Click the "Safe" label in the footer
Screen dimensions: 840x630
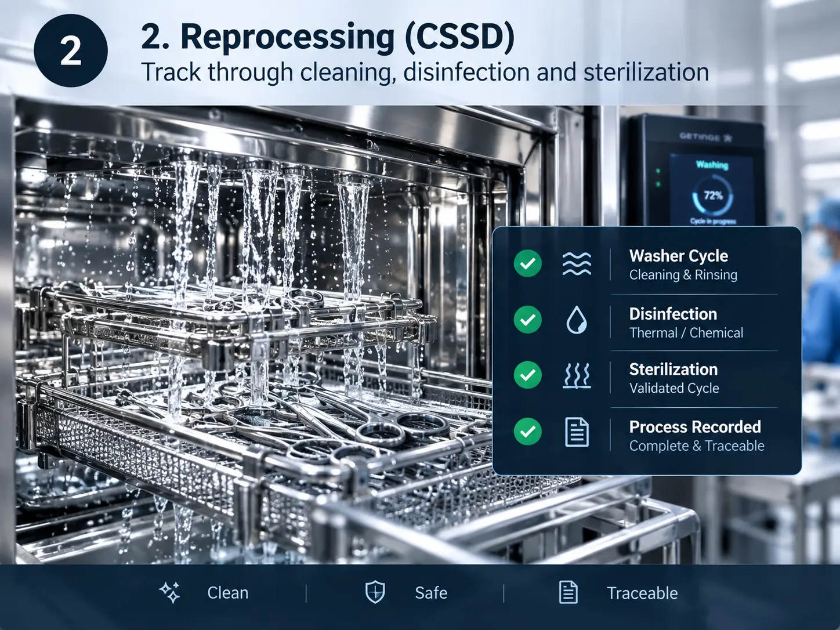(431, 593)
